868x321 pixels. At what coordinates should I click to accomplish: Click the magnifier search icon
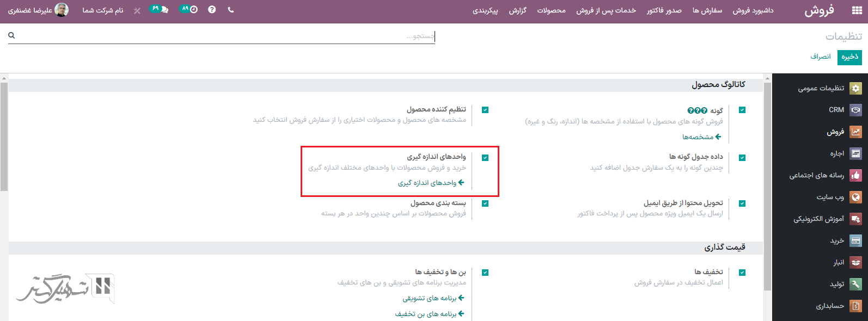11,35
